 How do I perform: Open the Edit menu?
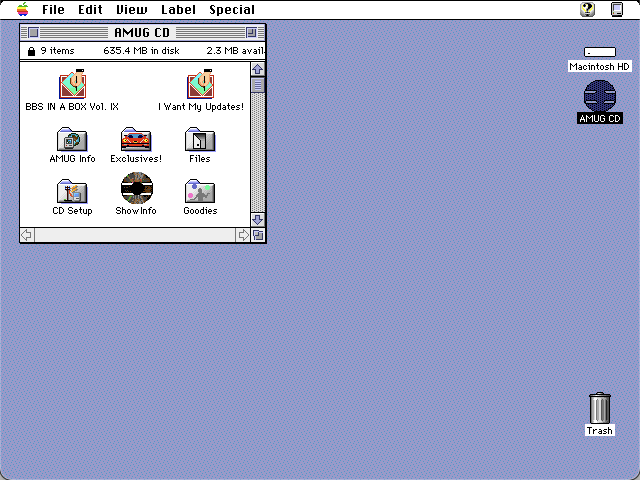90,9
